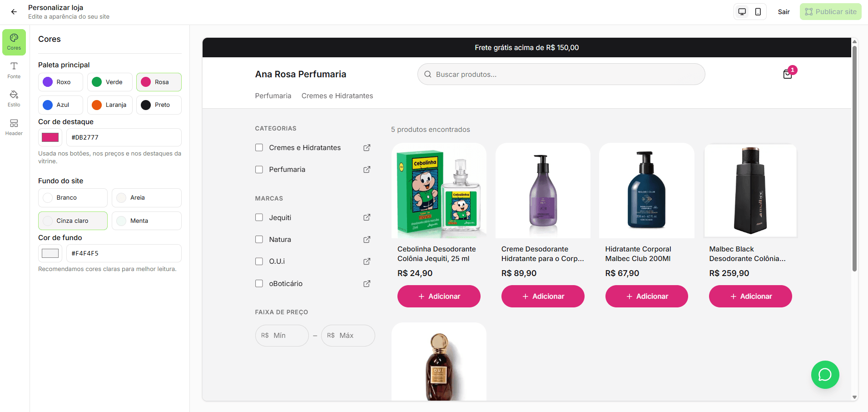Check the Natura brand filter
868x412 pixels.
click(x=259, y=239)
